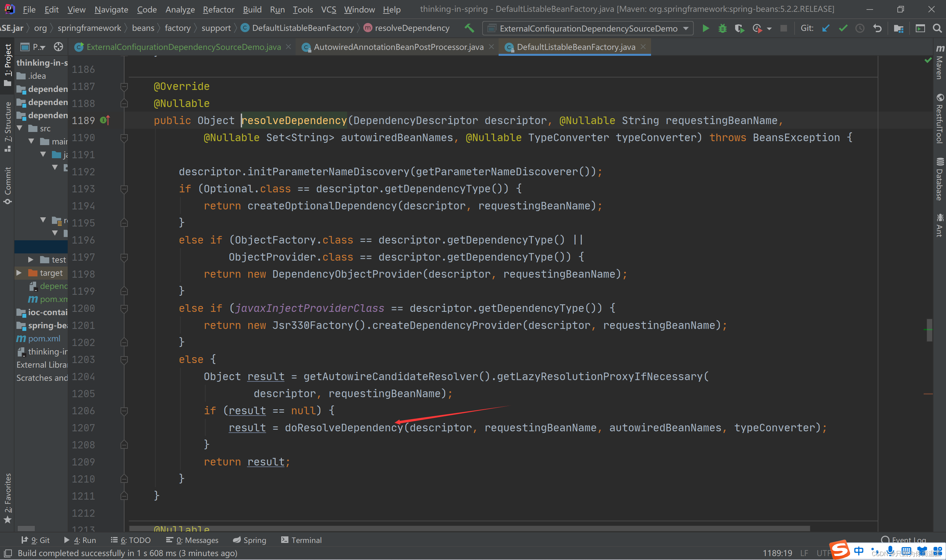Image resolution: width=946 pixels, height=560 pixels.
Task: Expand the target folder in the project tree
Action: click(x=19, y=273)
